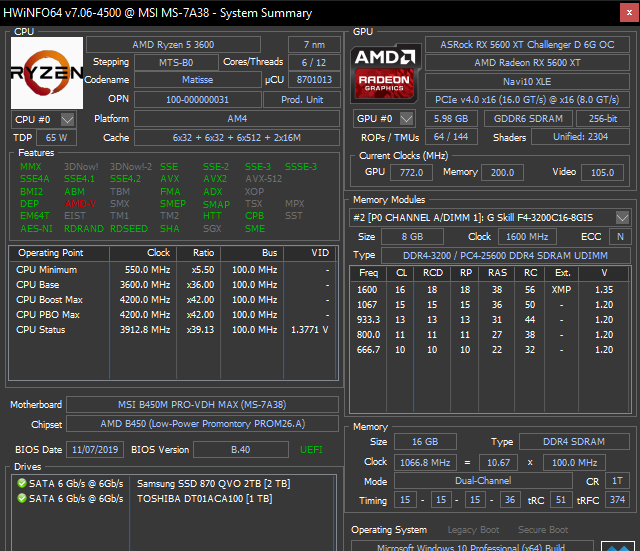Image resolution: width=640 pixels, height=551 pixels.
Task: Click the XMP timing row at 1600
Action: [x=490, y=290]
